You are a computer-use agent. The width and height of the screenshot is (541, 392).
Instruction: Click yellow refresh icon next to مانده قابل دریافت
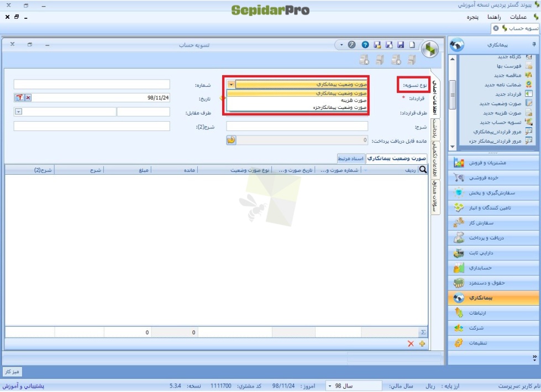coord(231,140)
